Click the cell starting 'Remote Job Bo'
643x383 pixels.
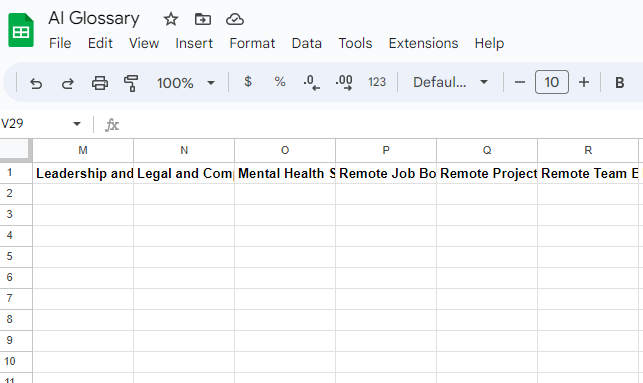386,173
